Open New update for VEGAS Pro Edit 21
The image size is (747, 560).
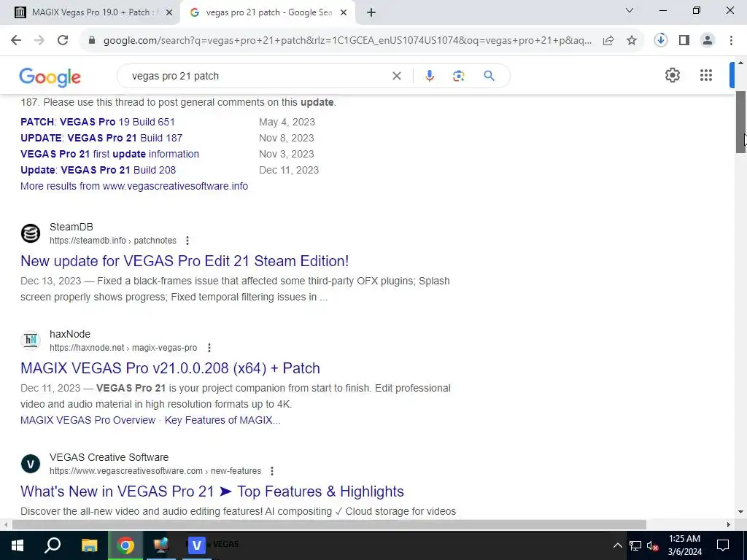click(185, 261)
